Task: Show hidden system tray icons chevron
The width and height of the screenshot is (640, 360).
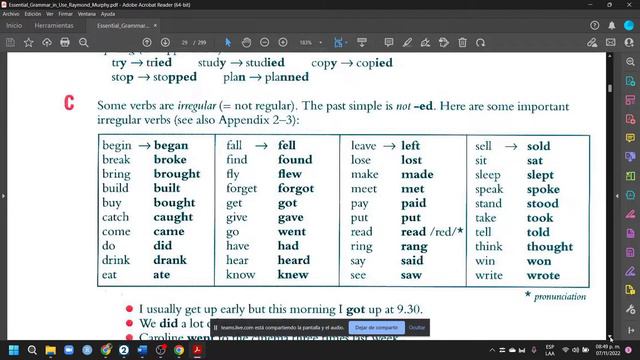Action: click(492, 350)
